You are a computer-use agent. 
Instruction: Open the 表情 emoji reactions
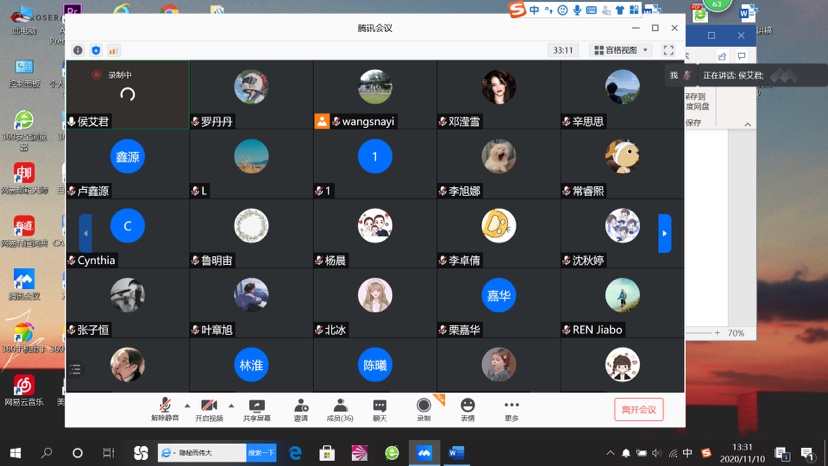468,409
